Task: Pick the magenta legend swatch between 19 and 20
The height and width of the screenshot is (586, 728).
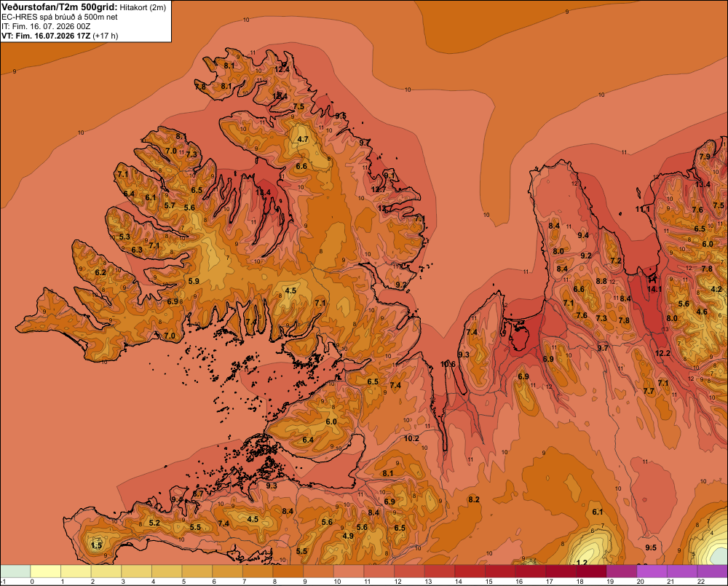Action: point(622,571)
